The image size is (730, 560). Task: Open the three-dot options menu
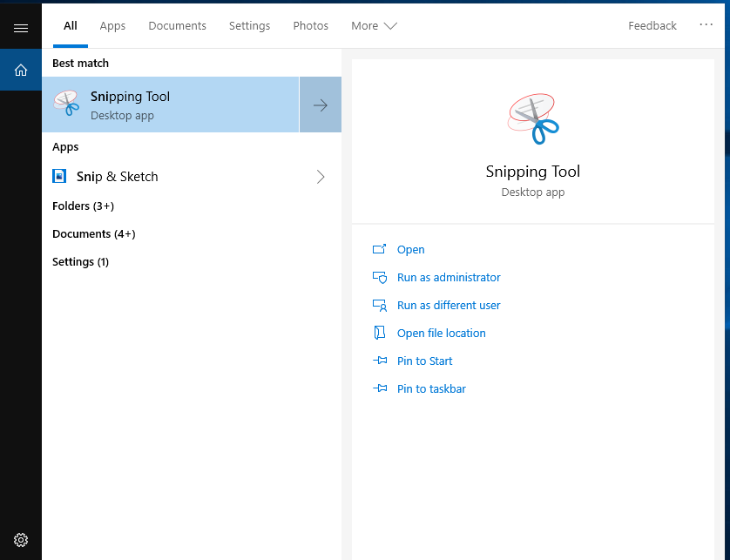(x=706, y=24)
